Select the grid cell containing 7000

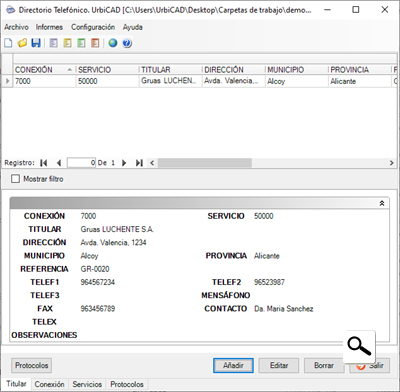(x=44, y=81)
